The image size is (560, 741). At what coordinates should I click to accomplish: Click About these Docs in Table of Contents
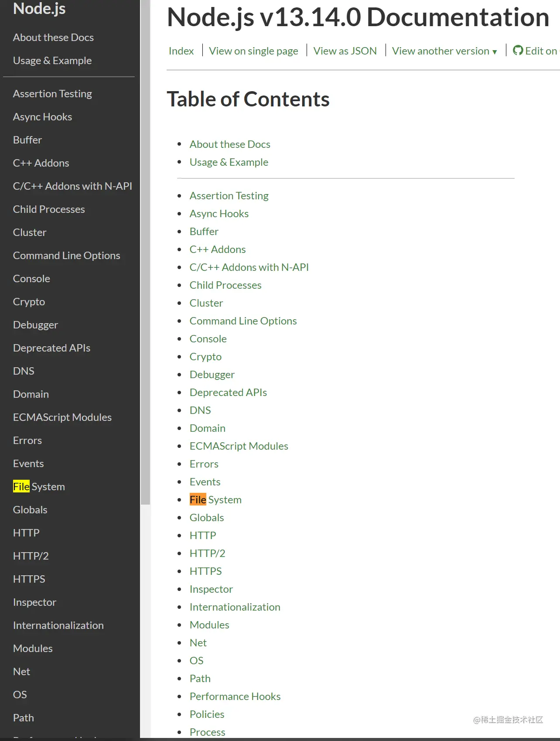[x=230, y=144]
